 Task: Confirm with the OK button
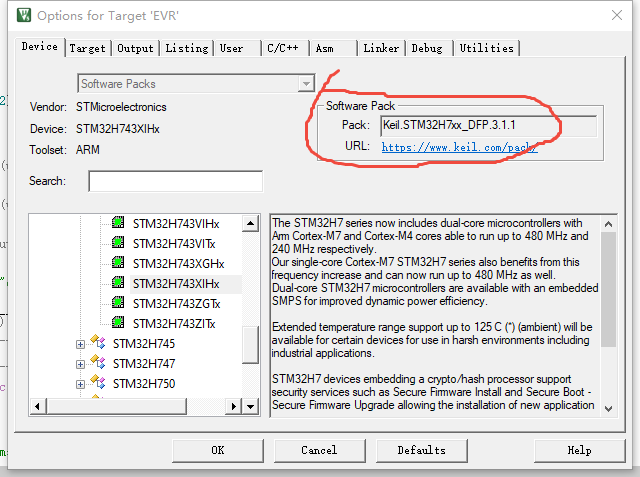[218, 450]
